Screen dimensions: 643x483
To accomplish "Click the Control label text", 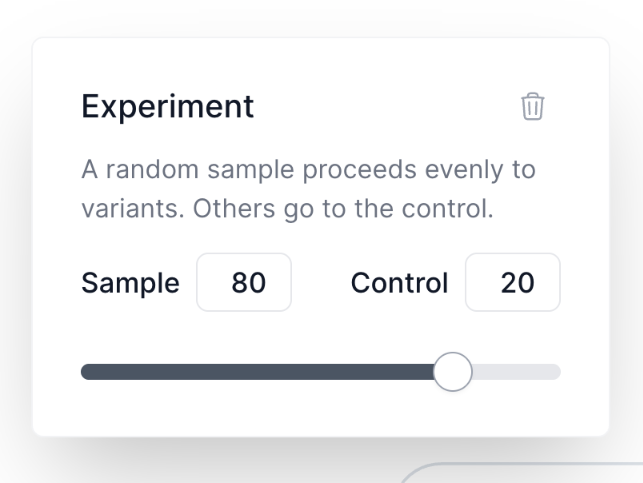I will [399, 283].
